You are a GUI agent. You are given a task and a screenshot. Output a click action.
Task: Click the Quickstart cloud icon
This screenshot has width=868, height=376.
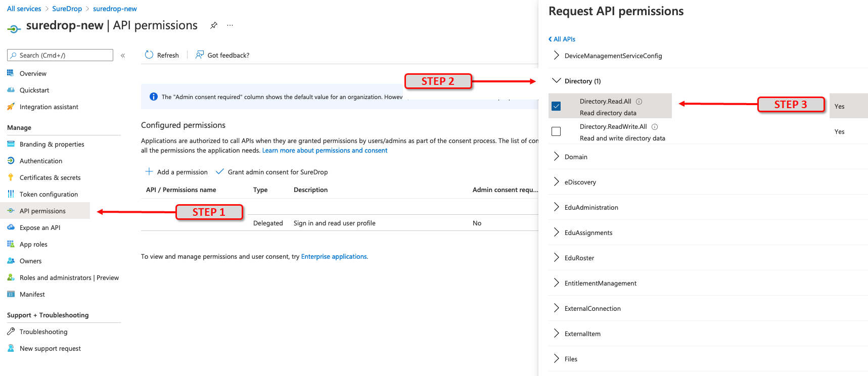[11, 90]
